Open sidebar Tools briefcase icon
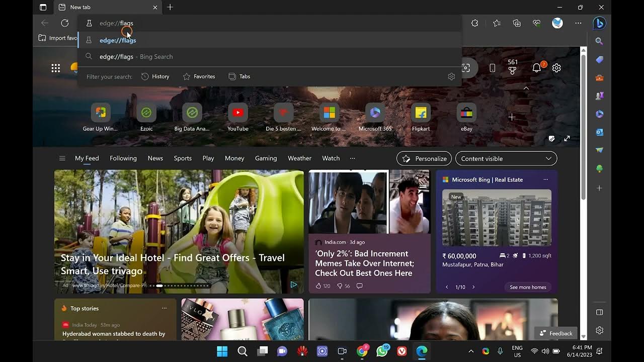 (x=599, y=78)
